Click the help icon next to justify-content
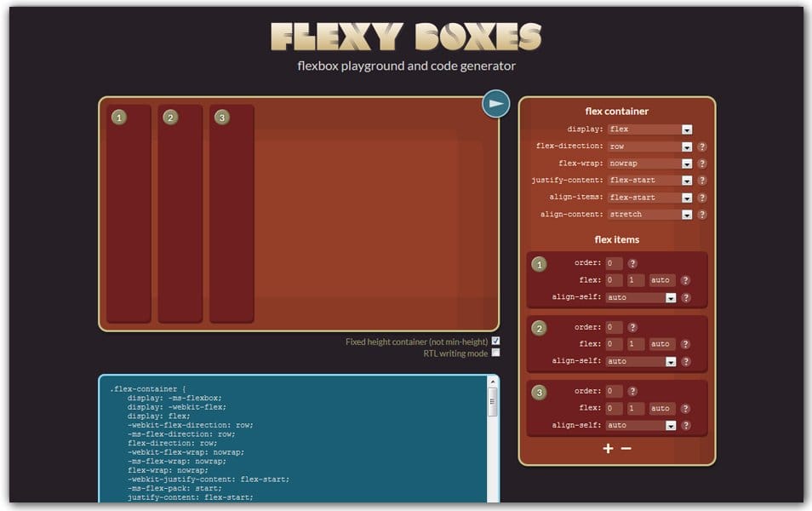The width and height of the screenshot is (812, 511). (x=700, y=180)
